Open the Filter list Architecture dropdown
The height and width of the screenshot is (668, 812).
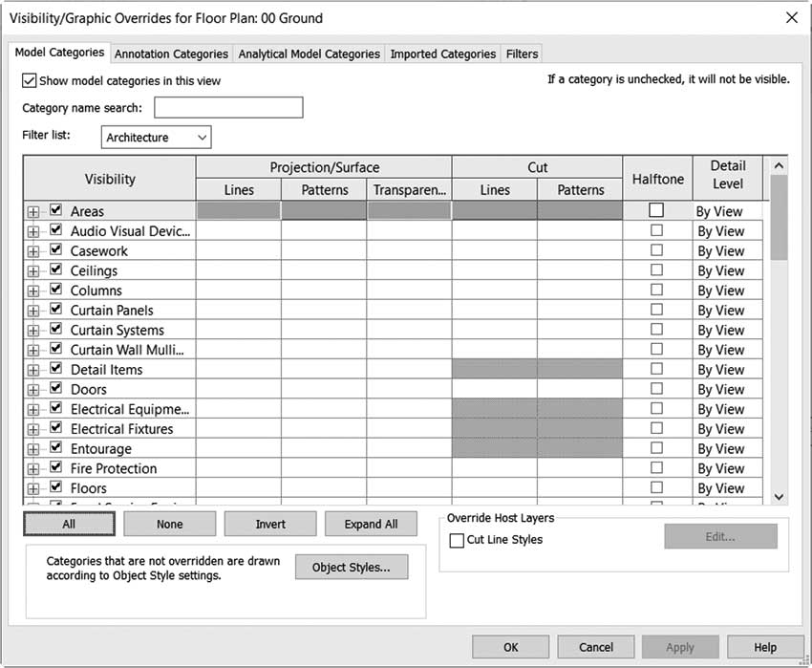pos(156,138)
